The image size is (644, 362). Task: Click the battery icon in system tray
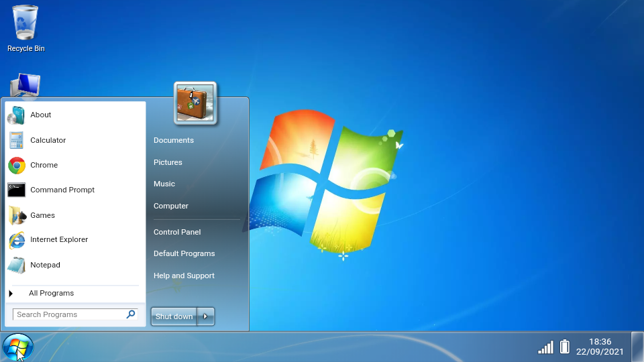(x=565, y=347)
